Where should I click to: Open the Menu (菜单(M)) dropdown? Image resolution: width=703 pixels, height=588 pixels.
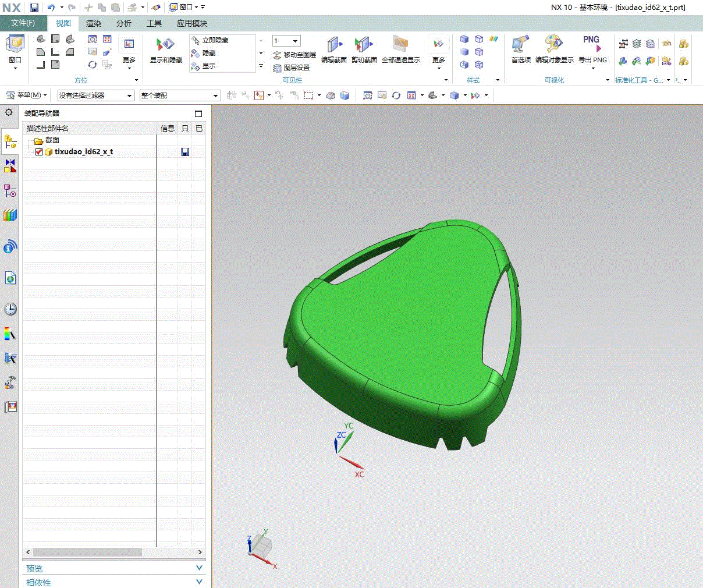click(x=26, y=95)
